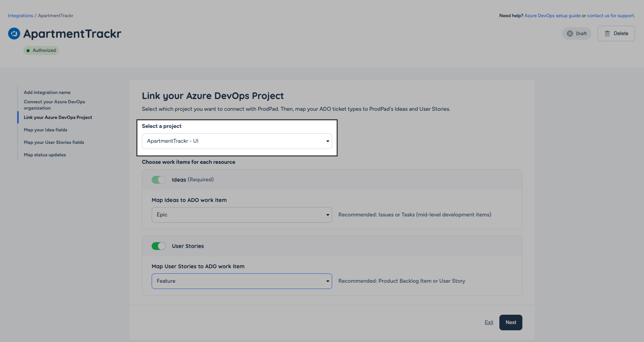Click the green Authorized status dot
This screenshot has width=644, height=342.
pos(28,50)
